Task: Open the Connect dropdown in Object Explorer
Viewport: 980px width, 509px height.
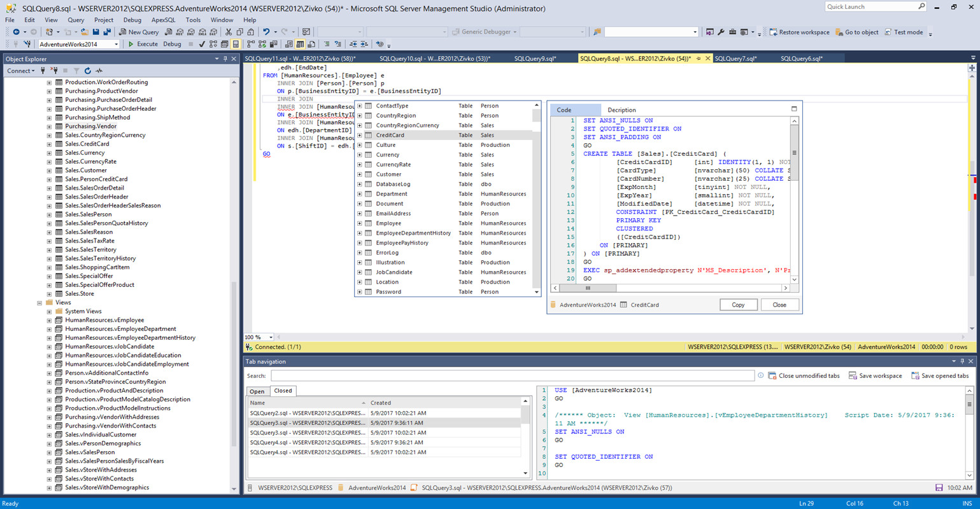Action: pyautogui.click(x=21, y=71)
